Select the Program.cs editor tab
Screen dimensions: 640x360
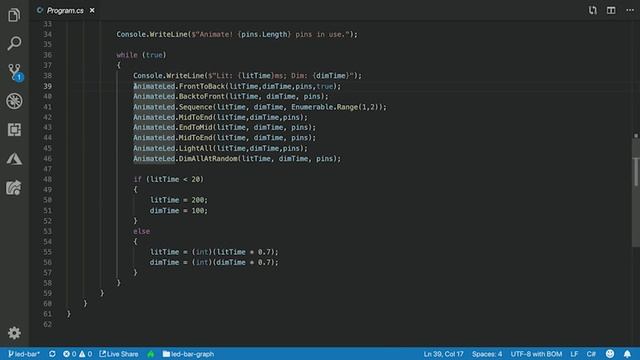pos(65,11)
